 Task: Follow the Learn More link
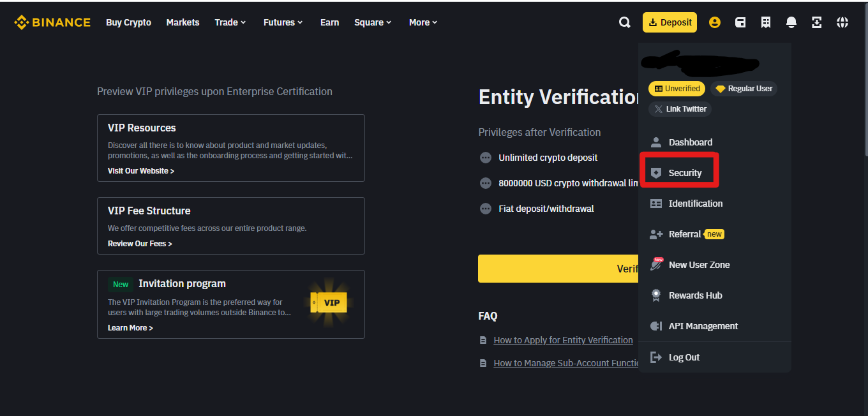point(130,328)
